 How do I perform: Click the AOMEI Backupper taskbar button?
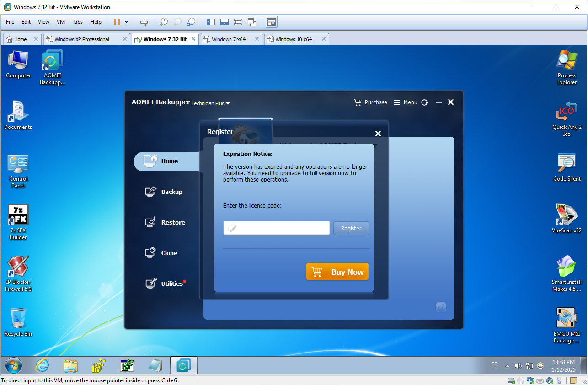coord(184,366)
